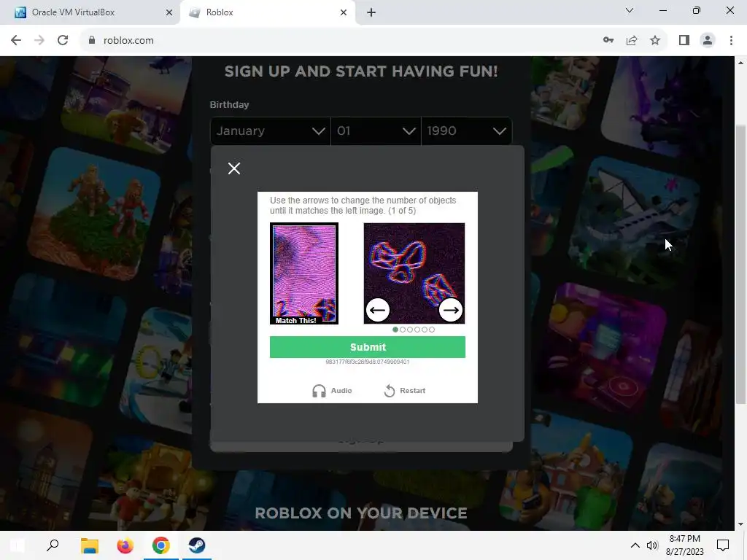747x560 pixels.
Task: Reload the Roblox page
Action: click(x=63, y=41)
